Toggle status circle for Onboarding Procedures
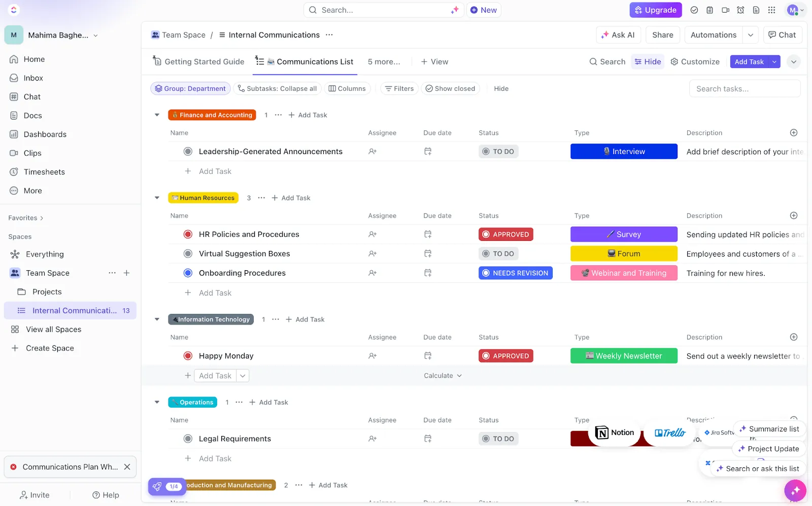Image resolution: width=812 pixels, height=506 pixels. 188,273
